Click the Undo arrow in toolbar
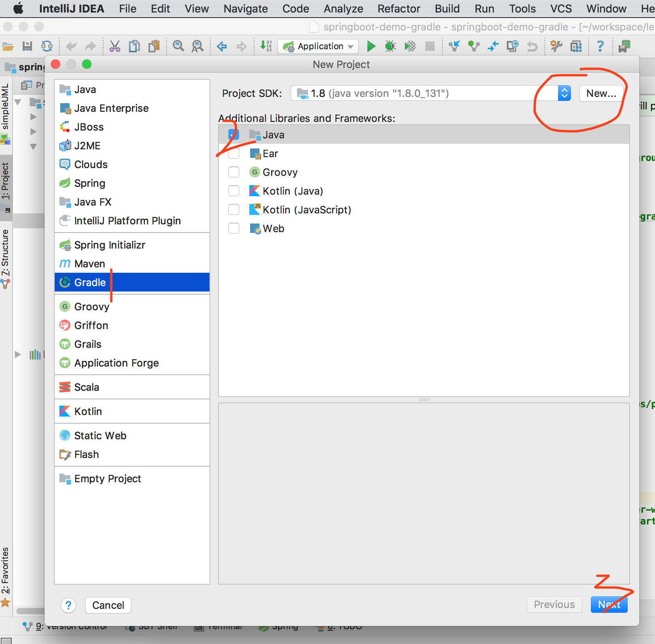 point(71,47)
